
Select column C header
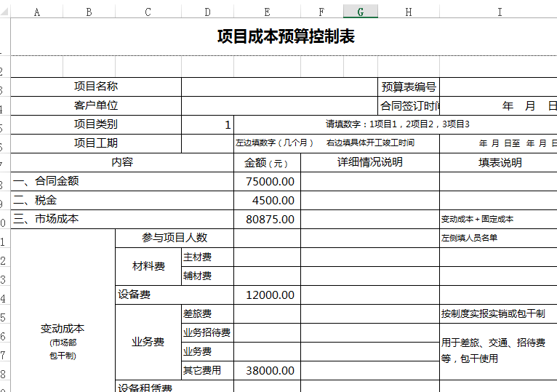(x=148, y=12)
